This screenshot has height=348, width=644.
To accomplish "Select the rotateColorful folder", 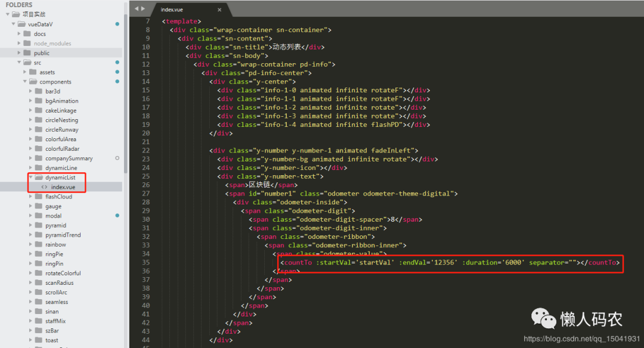I will point(63,274).
